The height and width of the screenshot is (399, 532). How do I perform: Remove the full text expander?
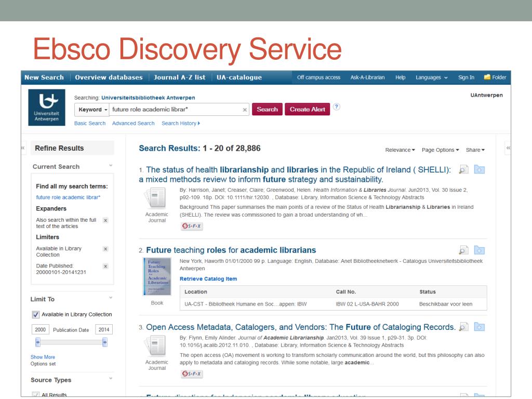105,220
